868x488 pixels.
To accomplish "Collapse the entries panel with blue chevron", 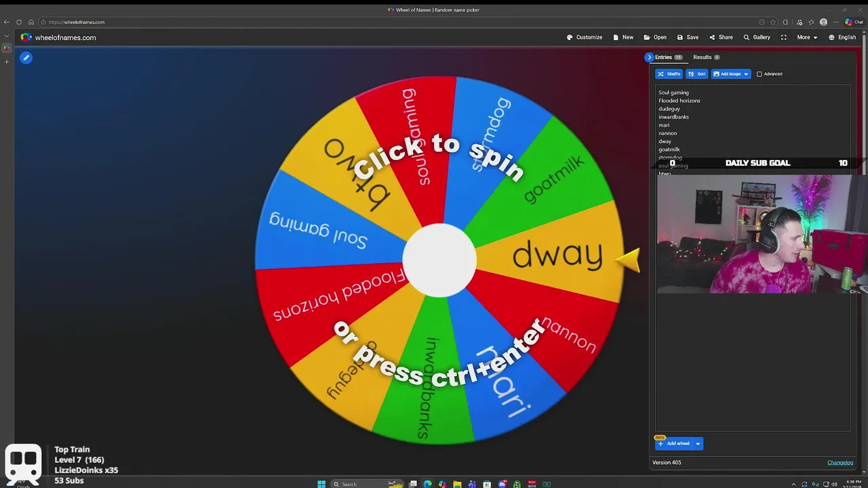I will (649, 57).
